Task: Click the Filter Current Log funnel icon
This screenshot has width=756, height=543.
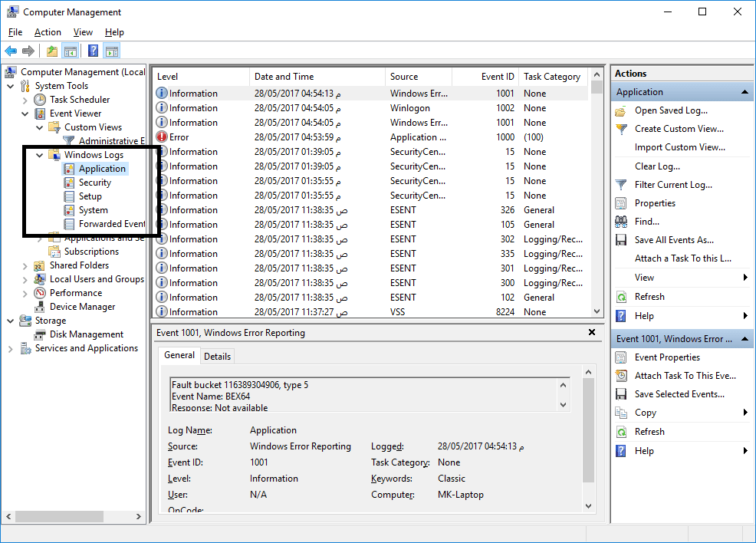Action: tap(622, 185)
